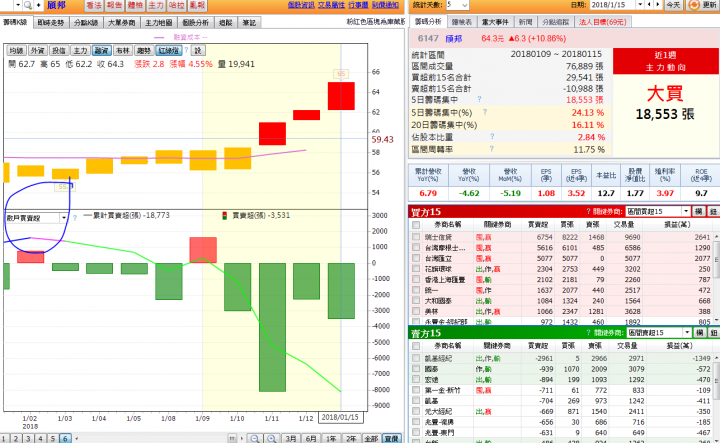
Task: Click the 體檢 toolbar button
Action: (135, 6)
